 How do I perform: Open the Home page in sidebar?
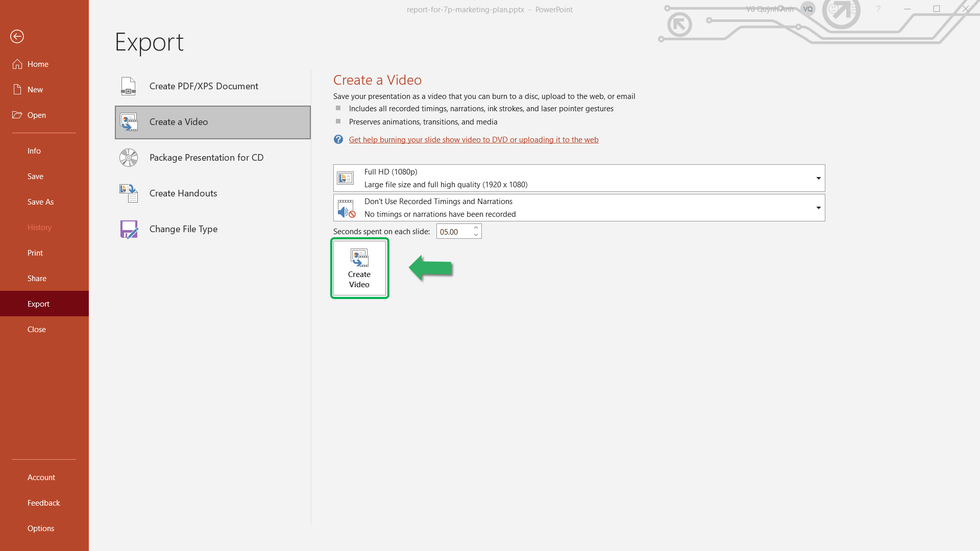click(44, 64)
